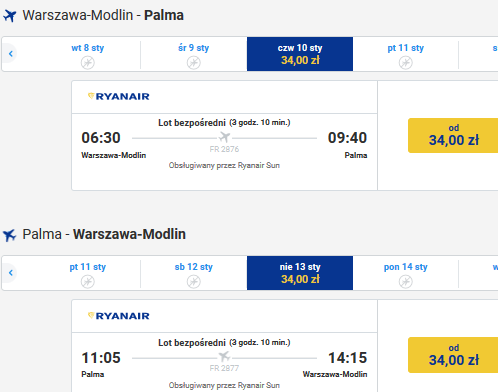Click the Ryanair logo on the return flight card
Image resolution: width=498 pixels, height=392 pixels.
coord(119,316)
